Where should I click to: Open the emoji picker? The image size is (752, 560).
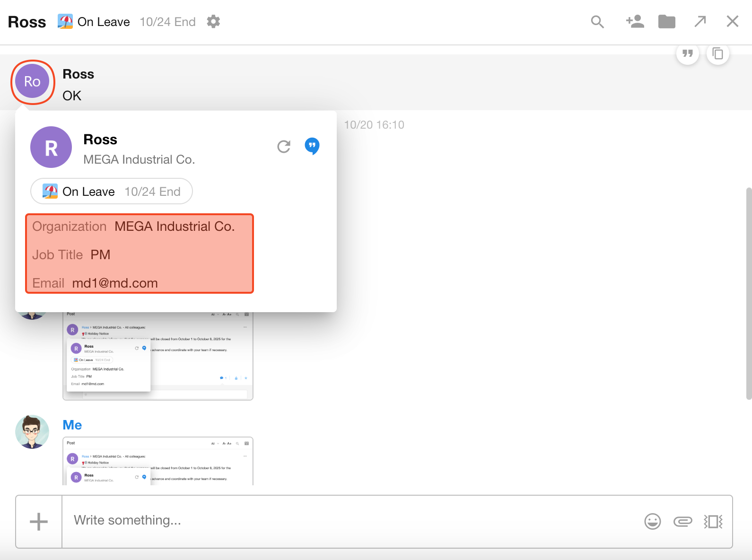(x=652, y=521)
